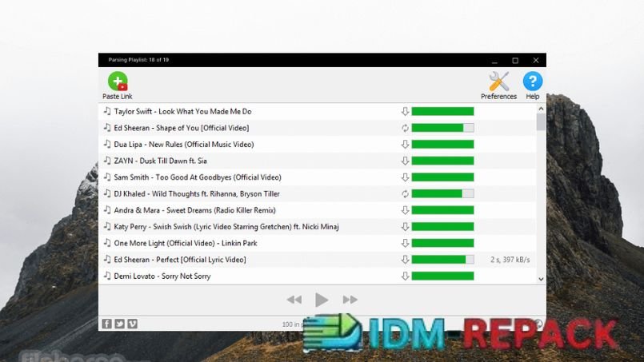Click the Facebook icon in the footer
This screenshot has height=362, width=644.
click(x=106, y=324)
